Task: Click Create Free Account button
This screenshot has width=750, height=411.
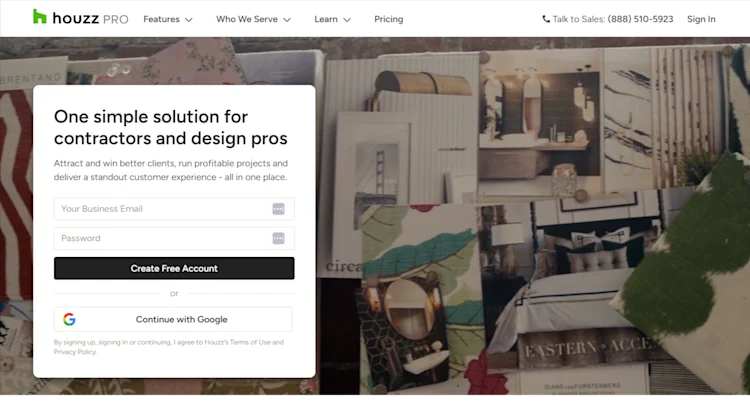Action: click(x=174, y=268)
